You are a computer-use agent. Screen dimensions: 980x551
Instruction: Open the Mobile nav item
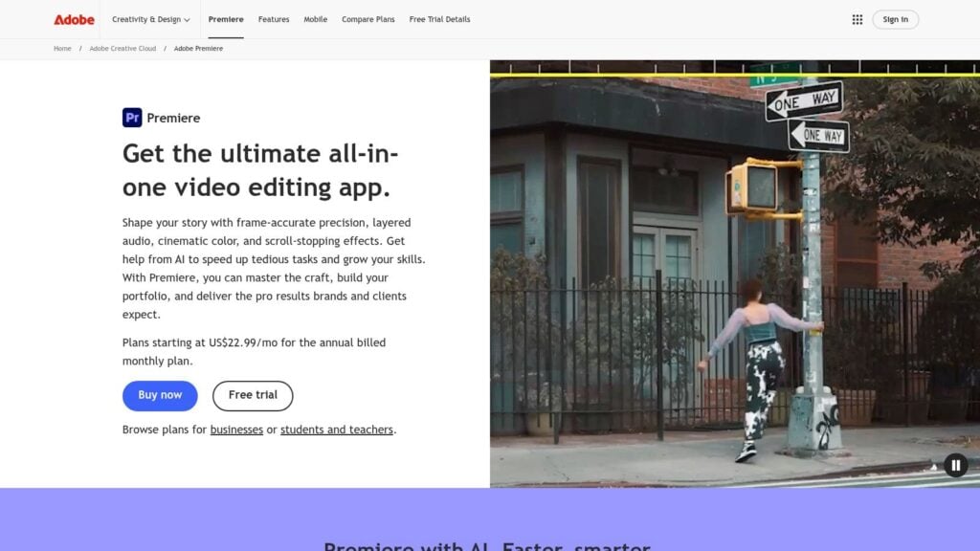click(315, 19)
